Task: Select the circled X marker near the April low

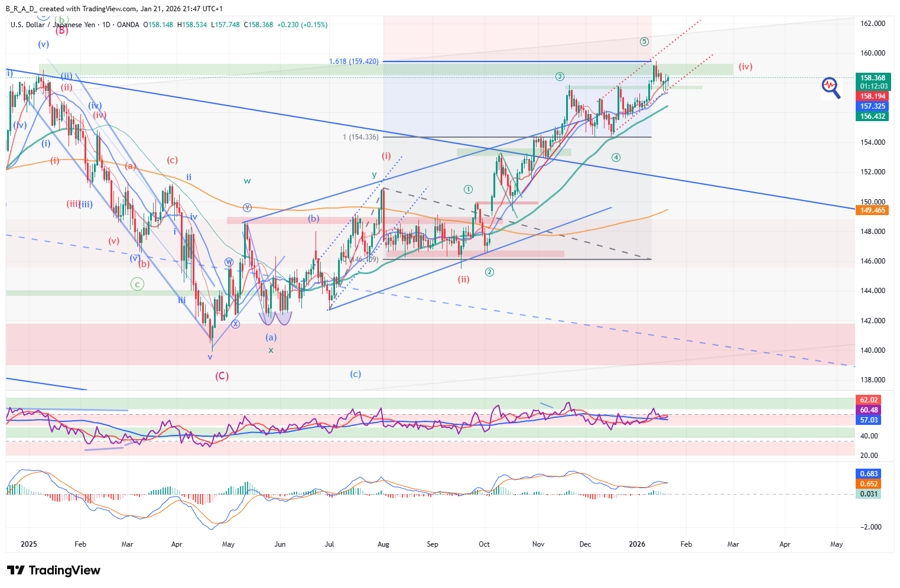Action: pos(235,324)
